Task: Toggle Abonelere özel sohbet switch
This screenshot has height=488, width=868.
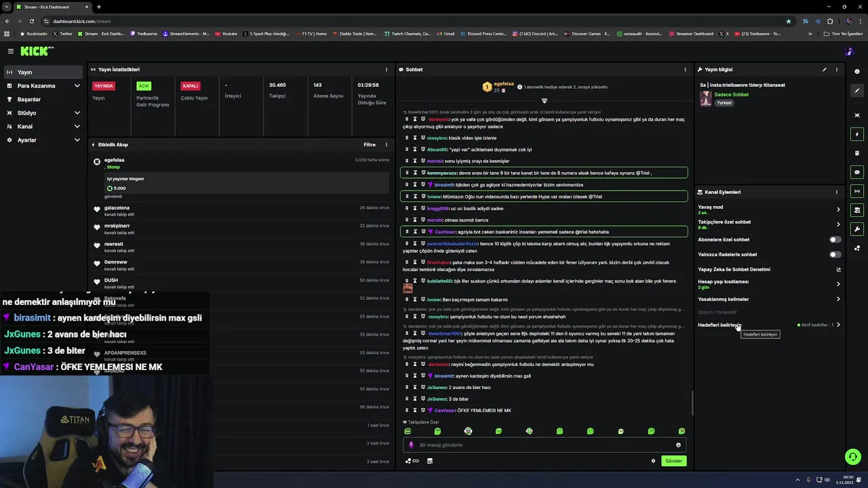Action: (x=835, y=239)
